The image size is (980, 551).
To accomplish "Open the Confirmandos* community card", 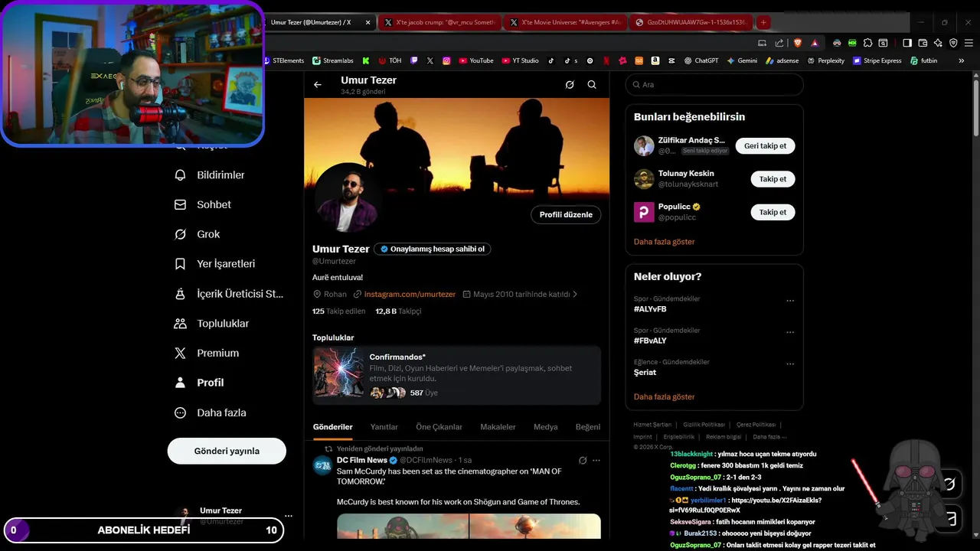I will [x=456, y=375].
